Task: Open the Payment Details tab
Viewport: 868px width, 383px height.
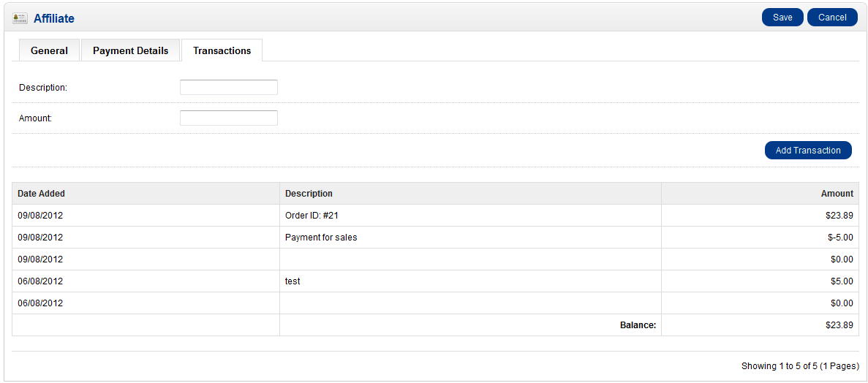Action: 130,50
